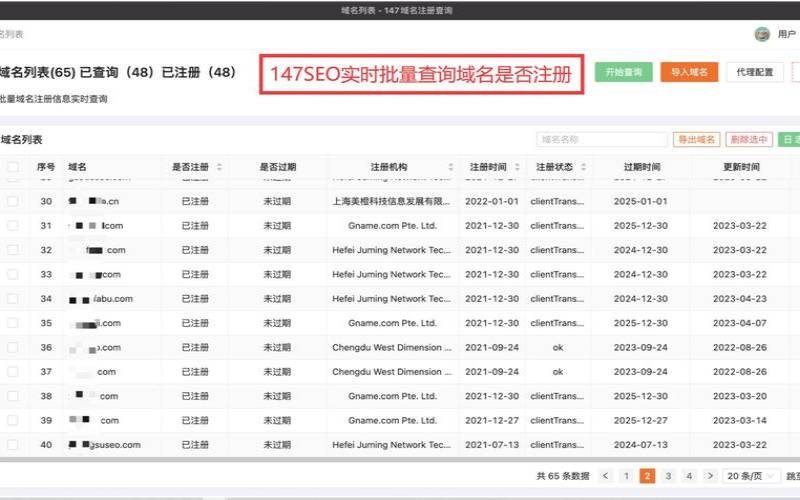
Task: Open 代理配置 settings button
Action: click(755, 72)
